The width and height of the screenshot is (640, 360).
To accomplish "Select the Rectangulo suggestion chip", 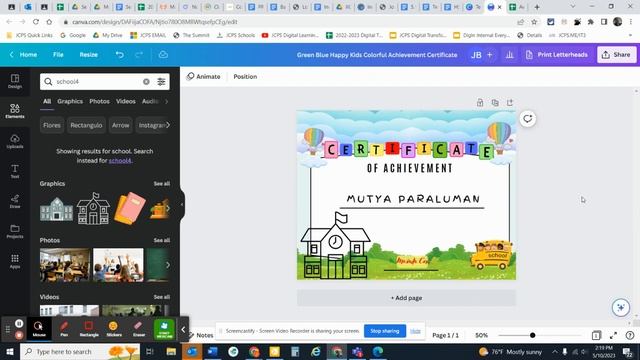I will pyautogui.click(x=86, y=125).
